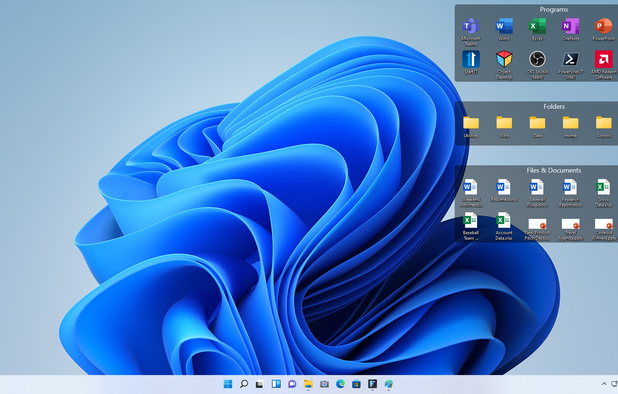Click the globe icon on the taskbar

pyautogui.click(x=389, y=384)
